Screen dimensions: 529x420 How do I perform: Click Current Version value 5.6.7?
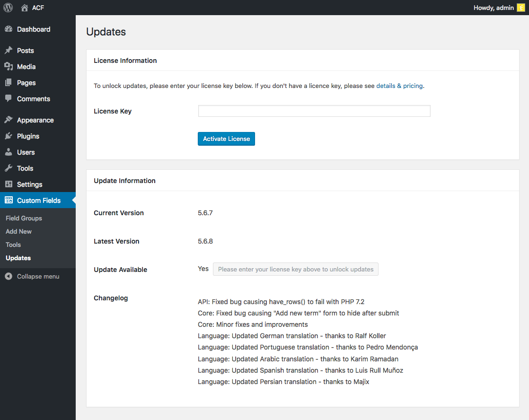[205, 213]
